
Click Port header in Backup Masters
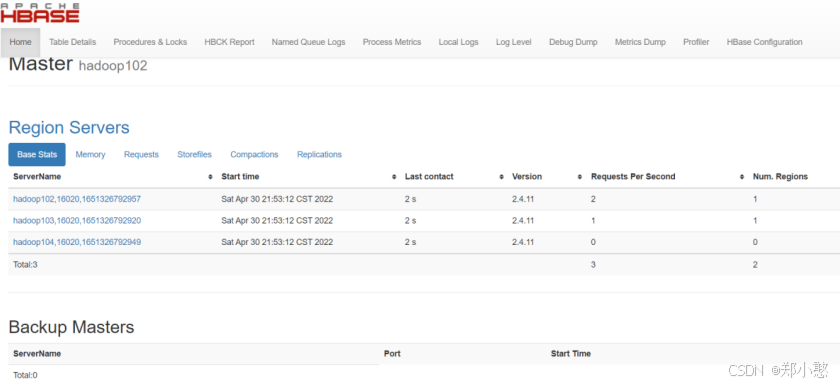tap(392, 354)
